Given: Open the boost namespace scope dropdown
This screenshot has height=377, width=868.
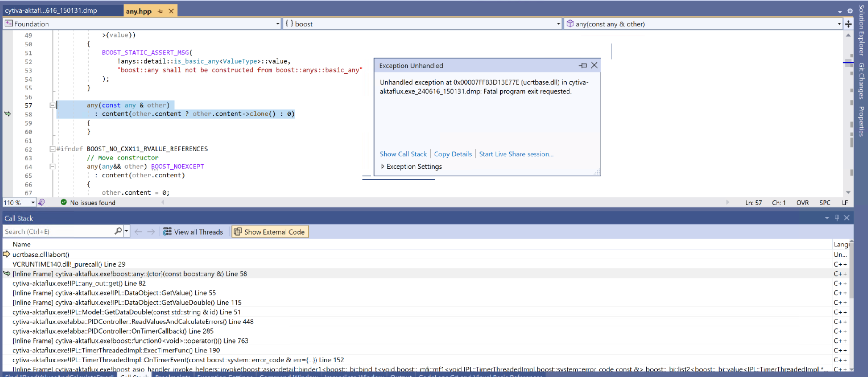Looking at the screenshot, I should tap(558, 24).
